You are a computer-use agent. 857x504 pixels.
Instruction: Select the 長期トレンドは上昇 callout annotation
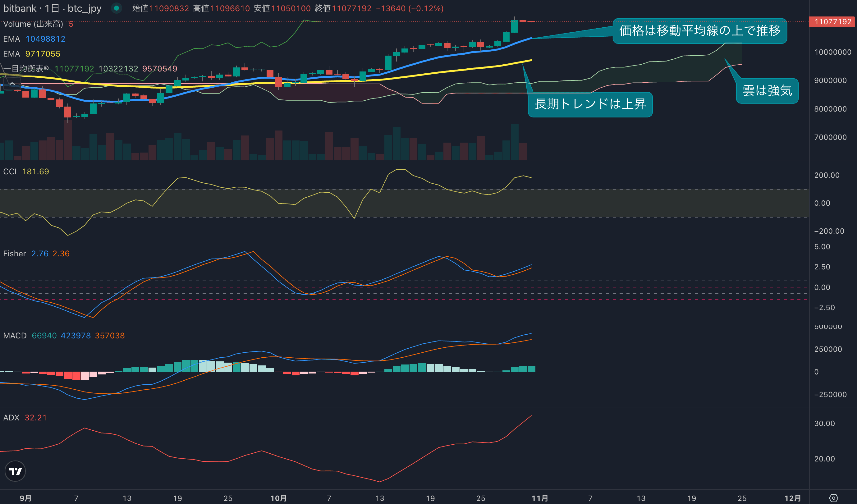(x=590, y=104)
